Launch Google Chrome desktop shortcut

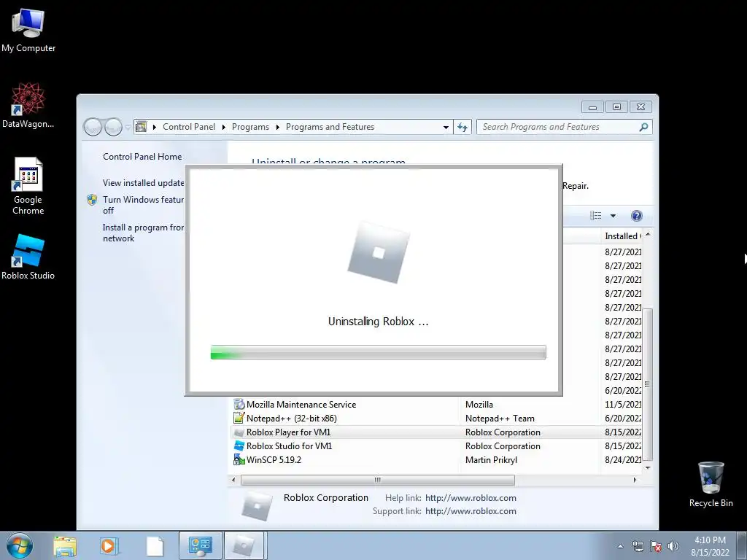coord(28,186)
